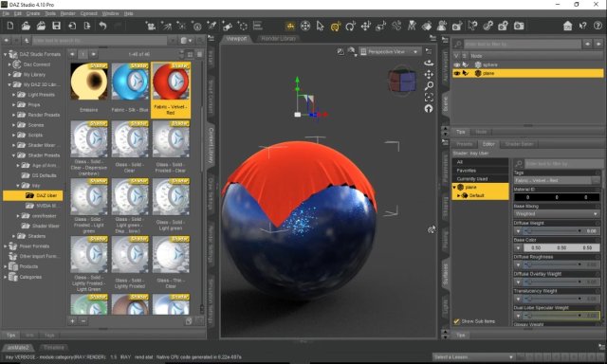
Task: Click the zoom magnifier in viewport controls
Action: pos(429,85)
